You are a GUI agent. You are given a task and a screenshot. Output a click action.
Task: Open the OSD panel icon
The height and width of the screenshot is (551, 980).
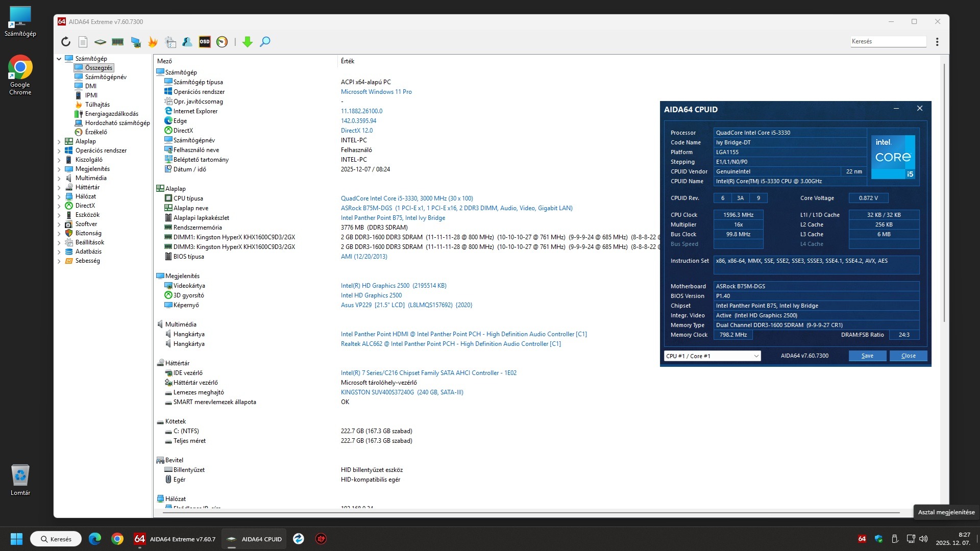205,42
